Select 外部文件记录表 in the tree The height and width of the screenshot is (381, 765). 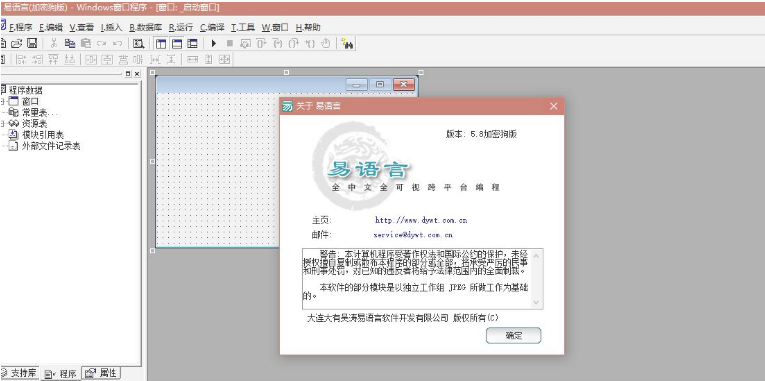[x=51, y=146]
